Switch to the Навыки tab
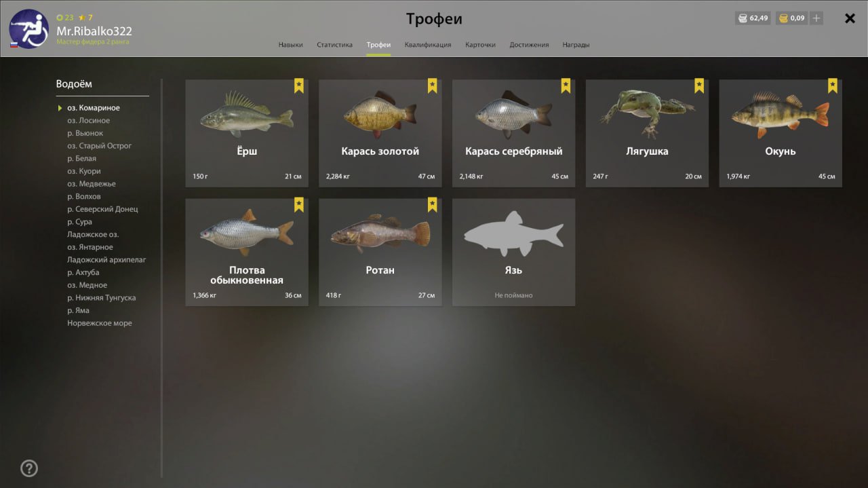Screen dimensions: 868x488 point(290,45)
